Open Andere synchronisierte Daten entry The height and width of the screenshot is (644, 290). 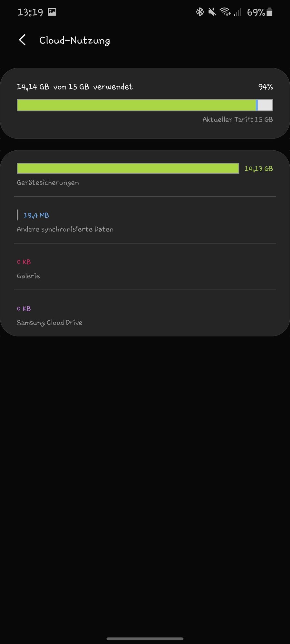click(145, 220)
